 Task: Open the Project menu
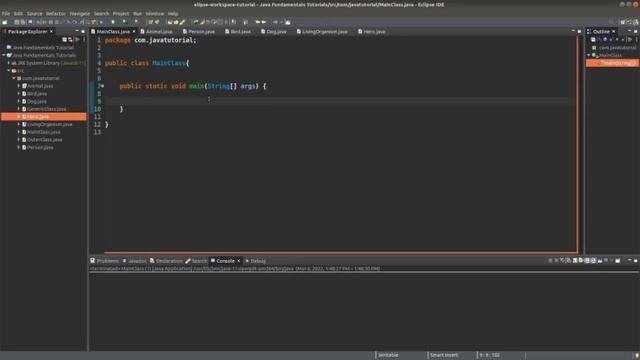(121, 13)
